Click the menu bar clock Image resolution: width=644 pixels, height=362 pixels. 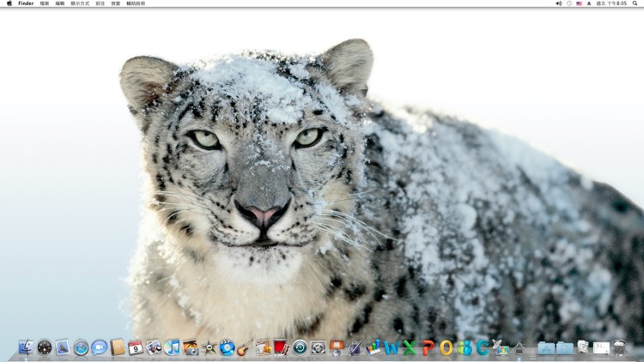(611, 3)
